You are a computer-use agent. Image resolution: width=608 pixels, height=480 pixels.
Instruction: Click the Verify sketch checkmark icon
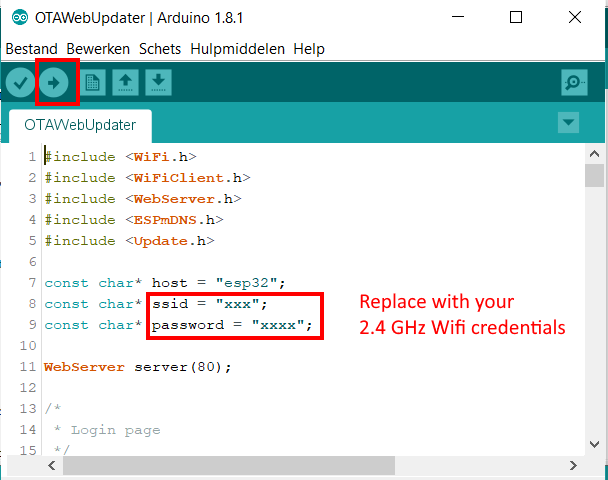(20, 82)
